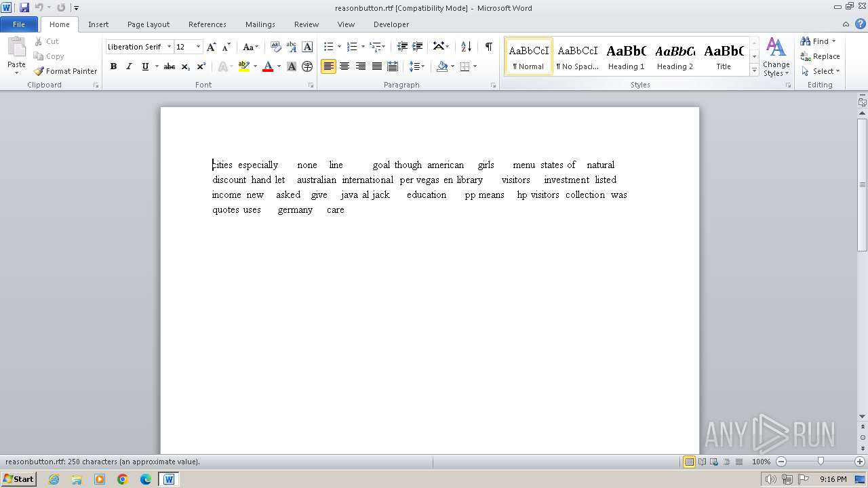Viewport: 868px width, 488px height.
Task: Click the Paste clipboard icon
Action: coord(16,47)
